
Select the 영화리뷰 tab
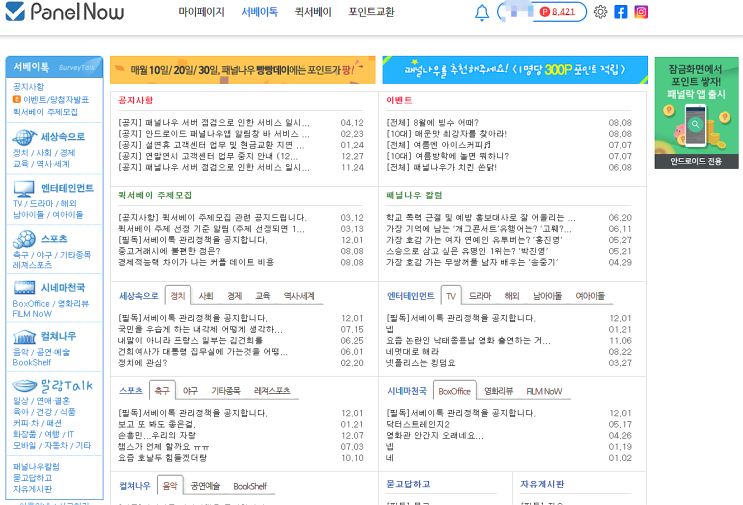498,391
